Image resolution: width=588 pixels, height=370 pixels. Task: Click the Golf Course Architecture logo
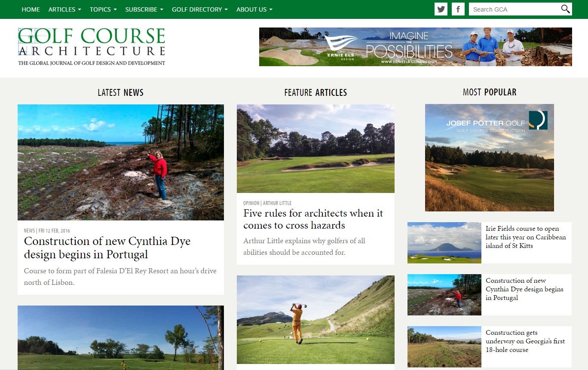(92, 47)
